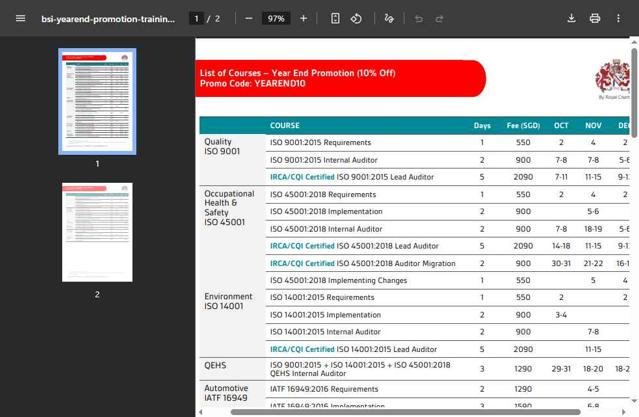
Task: Click the 'Quality ISO 9001' category label
Action: pos(222,146)
